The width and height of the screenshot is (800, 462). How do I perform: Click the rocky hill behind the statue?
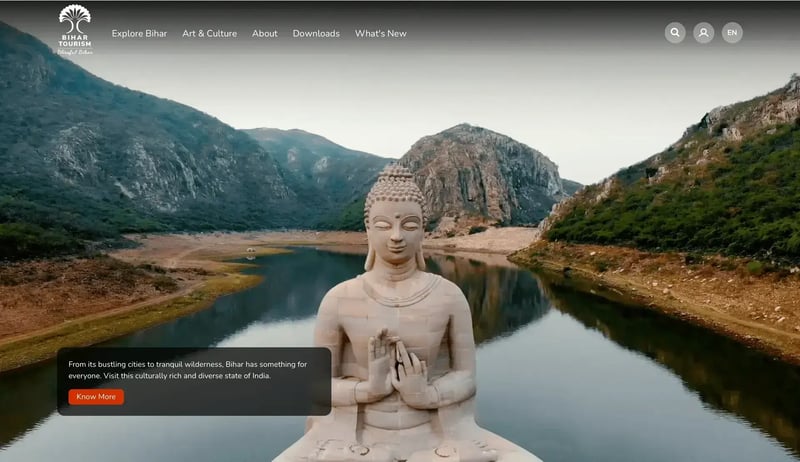coord(480,175)
